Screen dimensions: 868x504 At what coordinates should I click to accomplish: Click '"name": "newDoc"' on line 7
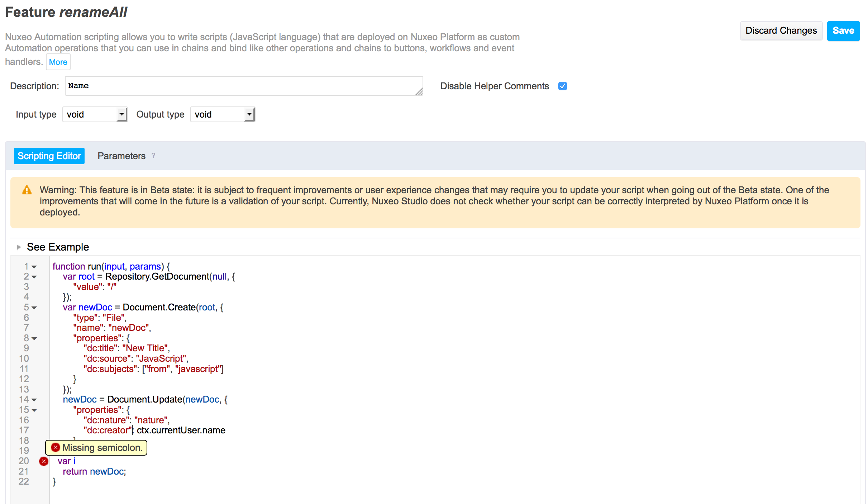[x=111, y=328]
